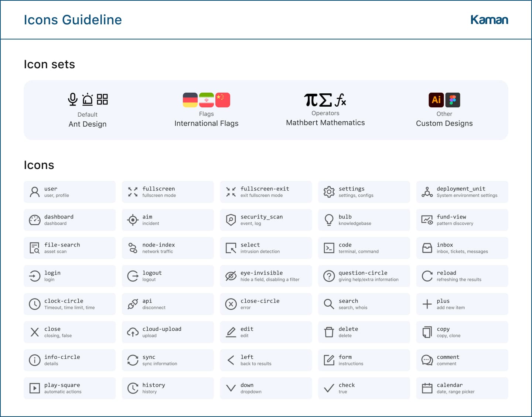The width and height of the screenshot is (532, 417).
Task: Select the German flag icon
Action: click(190, 100)
